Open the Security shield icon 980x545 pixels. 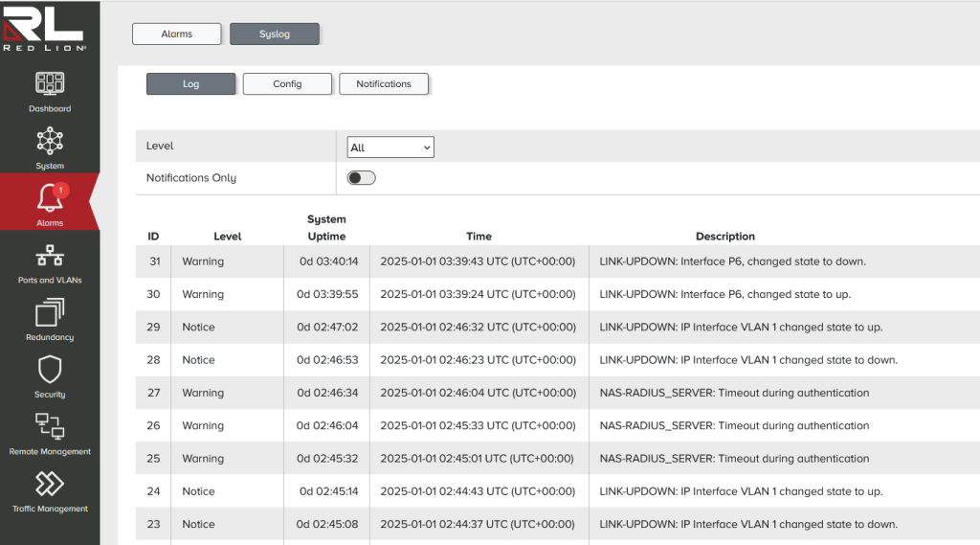pyautogui.click(x=50, y=370)
